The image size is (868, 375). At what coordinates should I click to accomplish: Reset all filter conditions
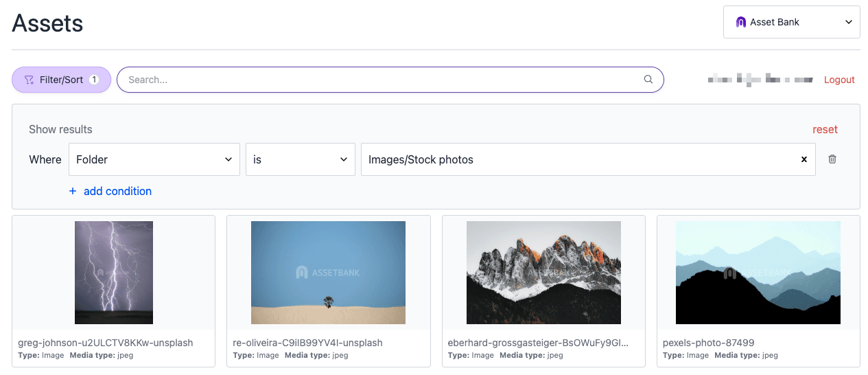coord(825,129)
